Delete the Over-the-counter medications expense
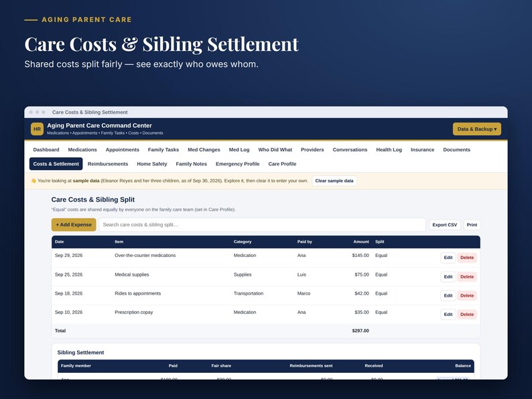The width and height of the screenshot is (532, 399). point(467,258)
